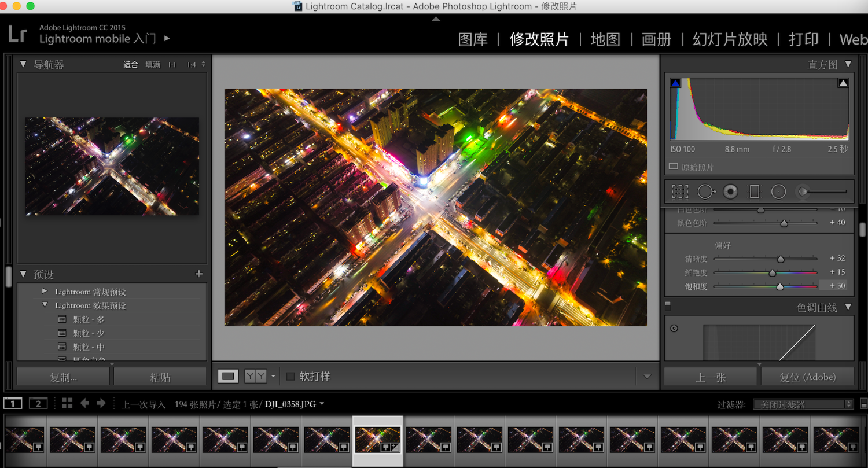The width and height of the screenshot is (868, 468).
Task: Activate the tone curve targeted adjustment tool
Action: tap(674, 329)
